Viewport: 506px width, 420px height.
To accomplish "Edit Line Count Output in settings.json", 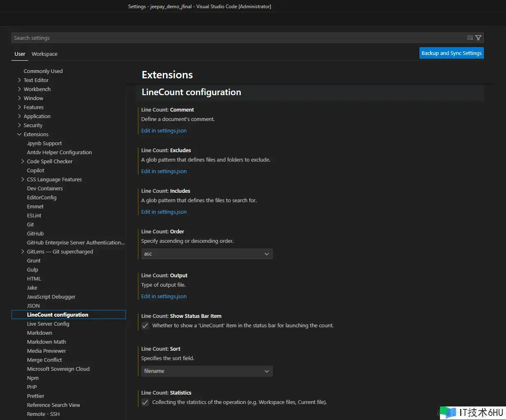I will point(164,296).
